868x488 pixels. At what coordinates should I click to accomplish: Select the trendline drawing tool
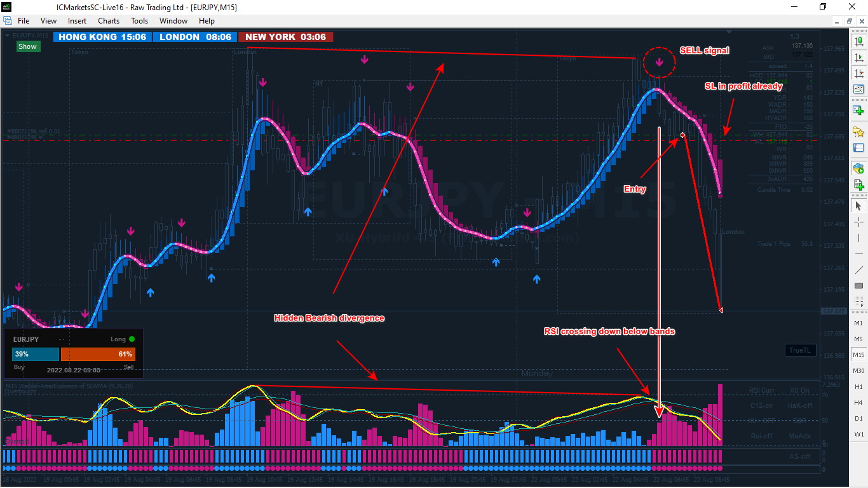pyautogui.click(x=858, y=269)
